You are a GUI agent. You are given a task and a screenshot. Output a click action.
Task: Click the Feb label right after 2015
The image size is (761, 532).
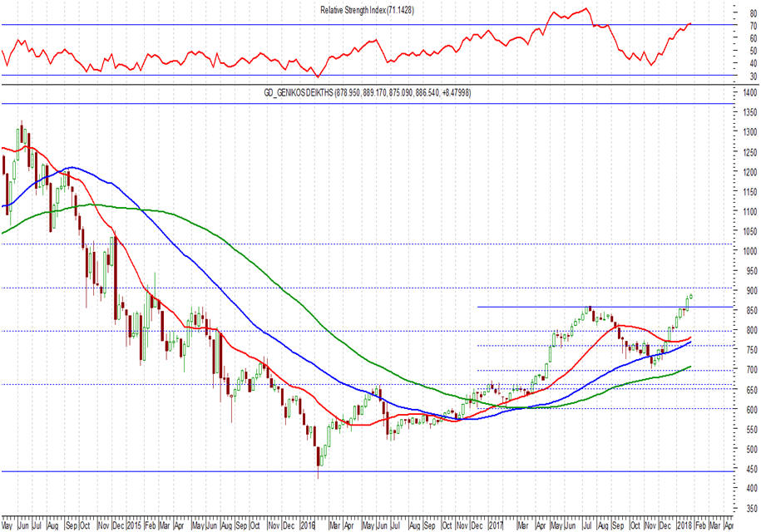[151, 525]
